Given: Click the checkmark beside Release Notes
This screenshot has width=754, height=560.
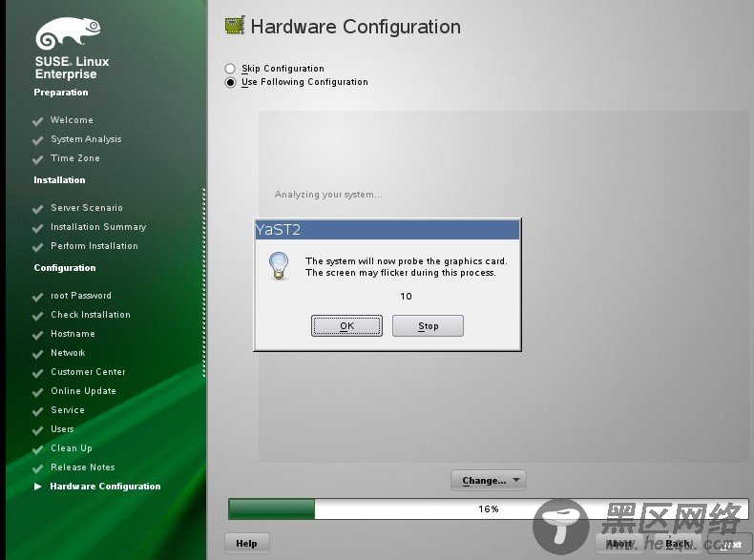Looking at the screenshot, I should point(37,468).
